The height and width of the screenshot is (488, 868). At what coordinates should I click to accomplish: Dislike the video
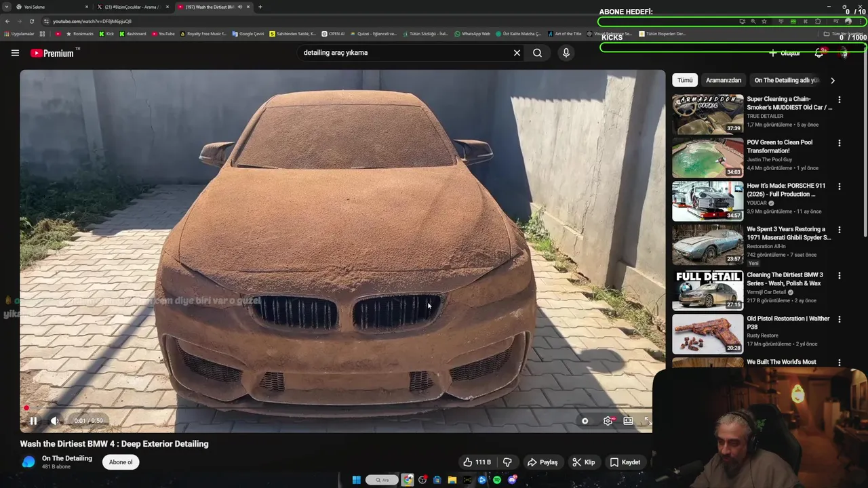507,462
